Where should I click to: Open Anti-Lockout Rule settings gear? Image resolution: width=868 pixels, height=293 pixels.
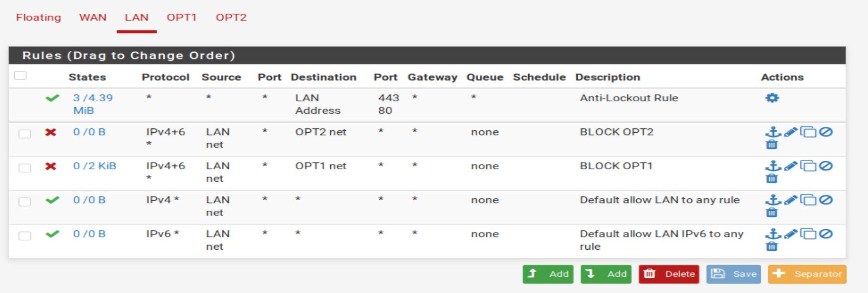point(772,98)
